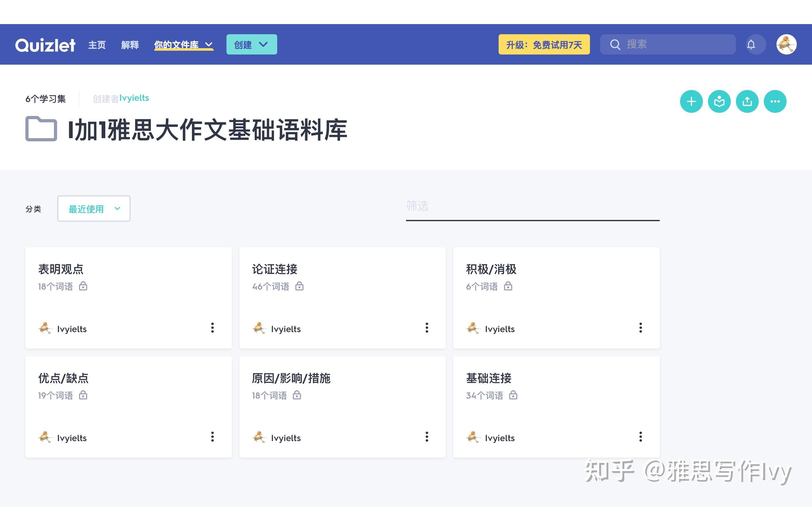Open the 解释 nav item
The image size is (812, 507).
coord(130,45)
